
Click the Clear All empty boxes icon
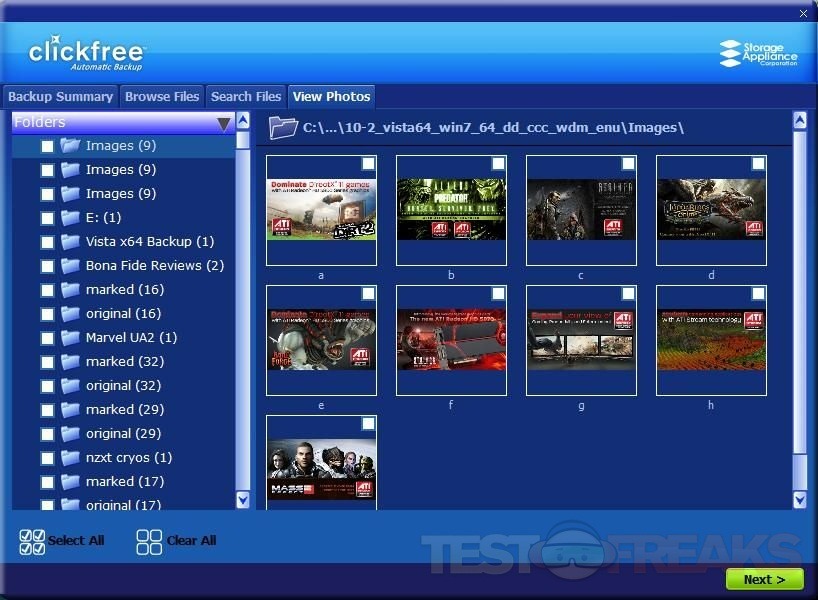(x=149, y=541)
